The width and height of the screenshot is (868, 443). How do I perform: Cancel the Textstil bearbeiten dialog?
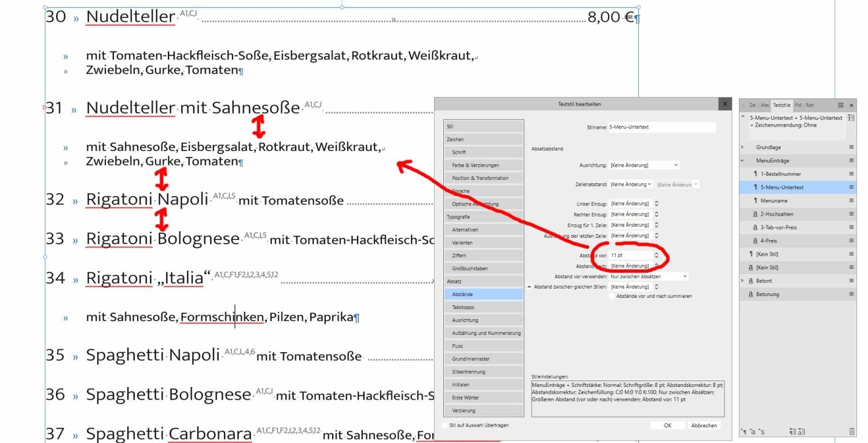click(x=704, y=424)
